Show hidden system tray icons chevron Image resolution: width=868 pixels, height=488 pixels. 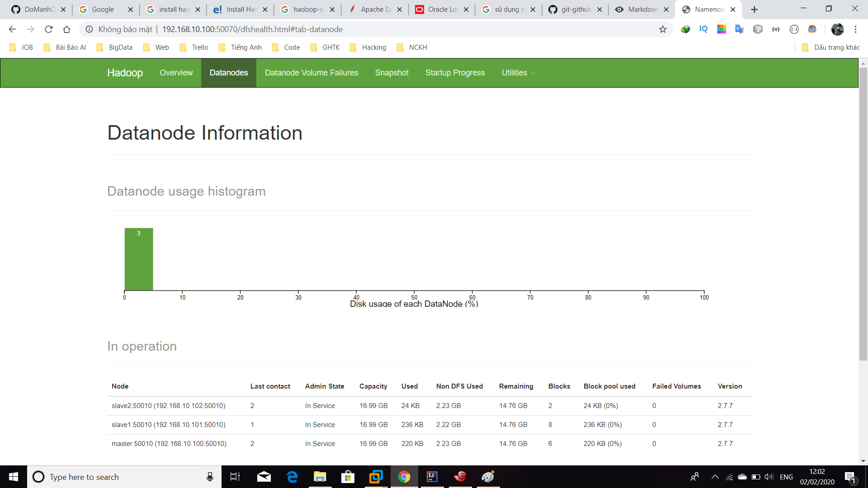pyautogui.click(x=715, y=477)
